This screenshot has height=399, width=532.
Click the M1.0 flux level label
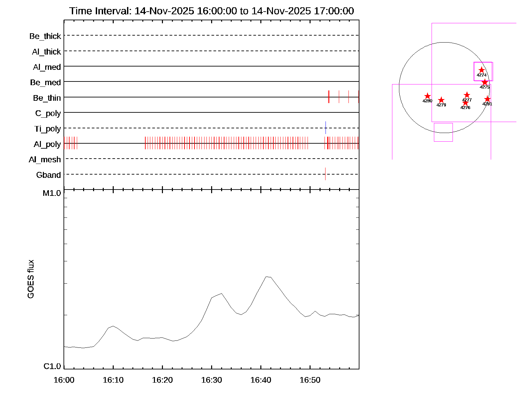(52, 193)
